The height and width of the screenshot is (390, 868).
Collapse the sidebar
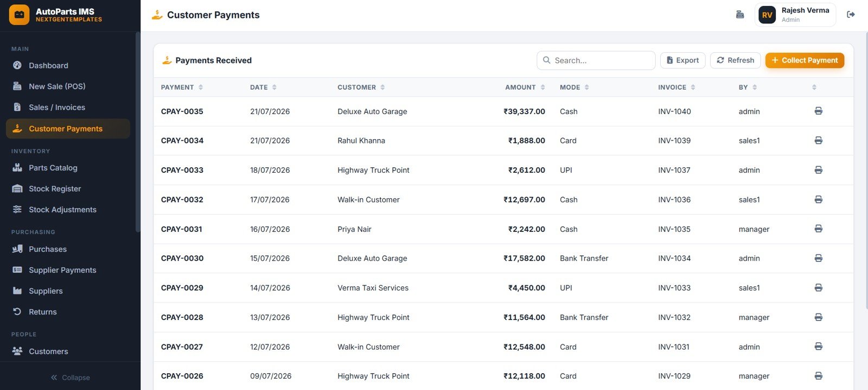click(70, 378)
